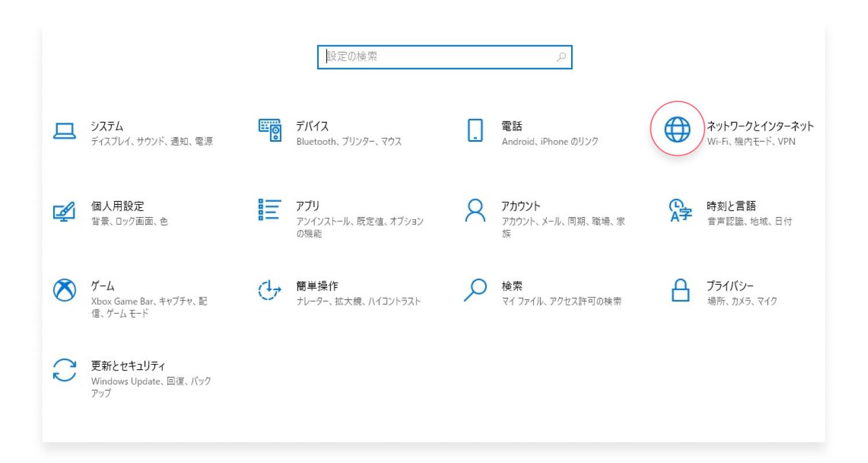Click the デバイス keyboard and speaker icon

point(270,130)
